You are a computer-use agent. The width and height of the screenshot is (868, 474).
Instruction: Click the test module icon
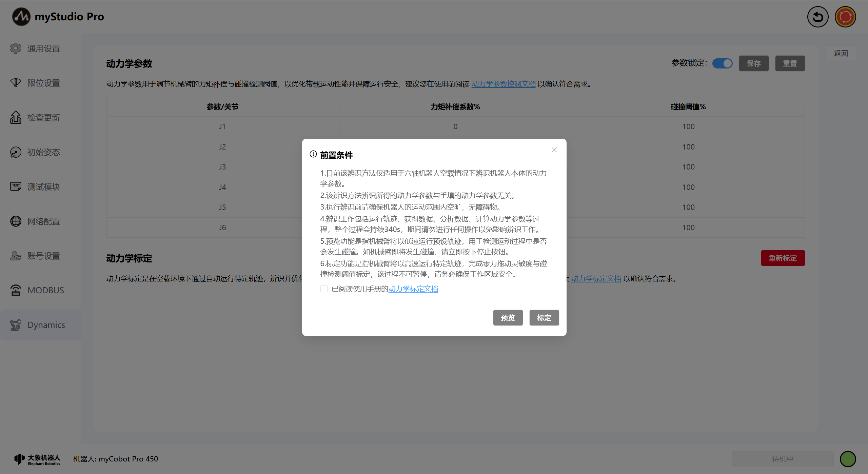[16, 186]
